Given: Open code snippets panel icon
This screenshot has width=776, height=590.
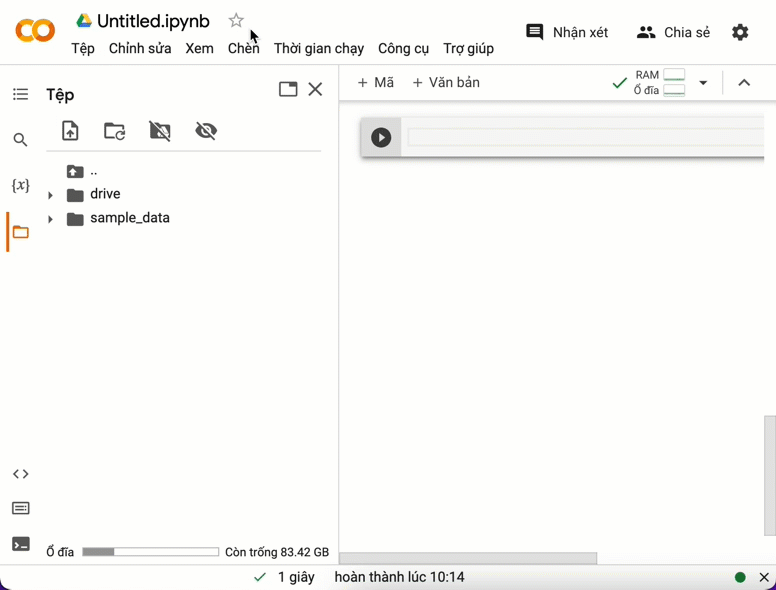Looking at the screenshot, I should (x=21, y=474).
